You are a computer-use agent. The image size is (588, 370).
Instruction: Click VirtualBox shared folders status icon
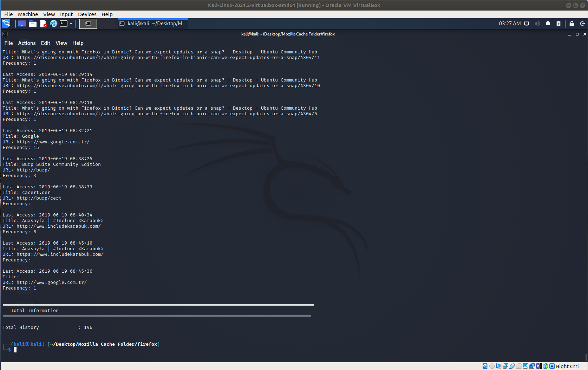[x=518, y=366]
